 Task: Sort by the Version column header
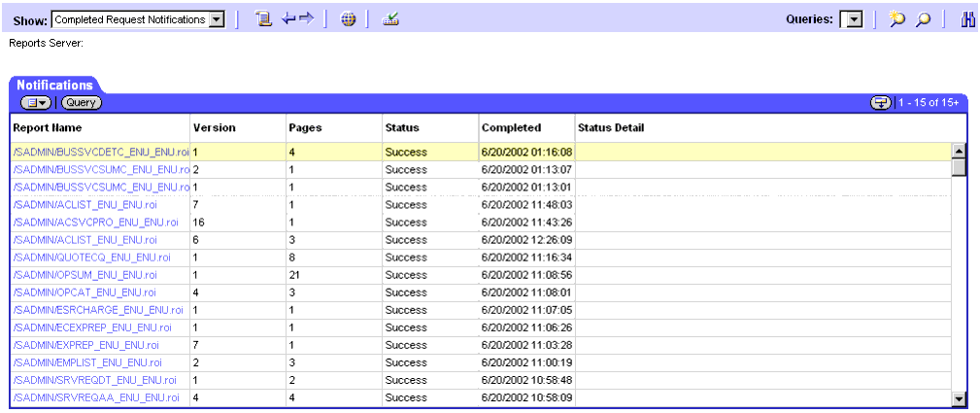click(x=215, y=127)
